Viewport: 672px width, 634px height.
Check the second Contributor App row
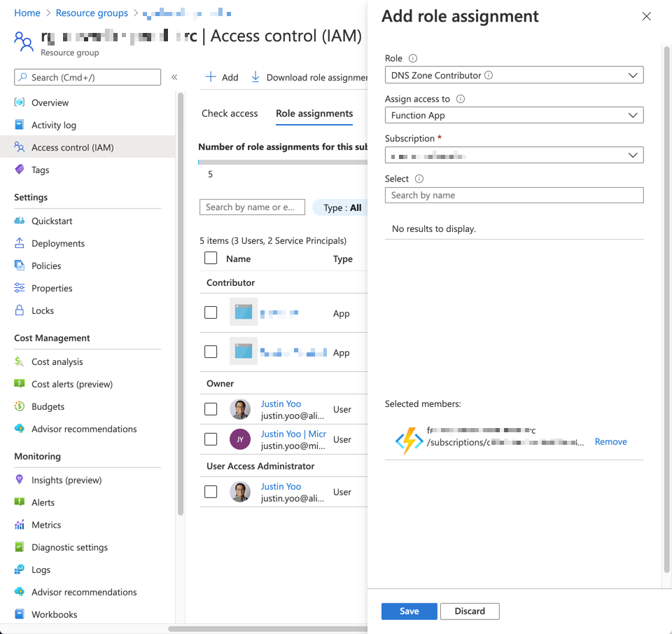point(211,351)
